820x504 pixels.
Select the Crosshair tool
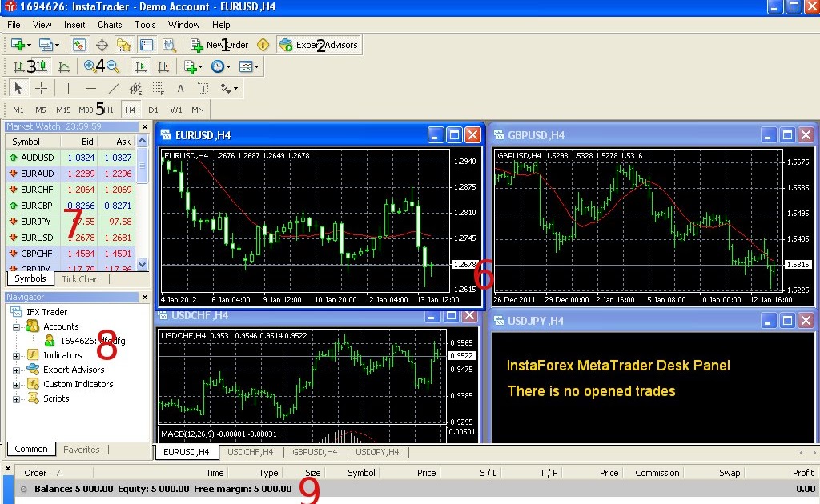point(41,87)
